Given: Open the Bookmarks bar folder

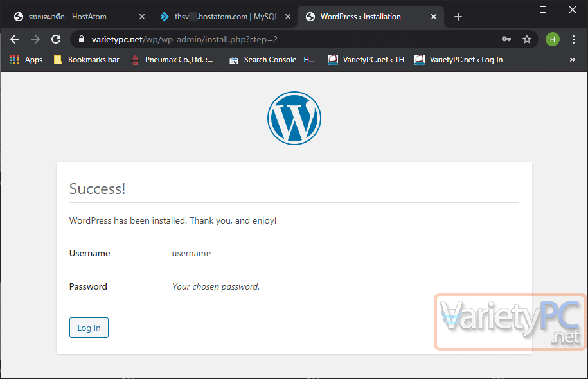Looking at the screenshot, I should [87, 60].
